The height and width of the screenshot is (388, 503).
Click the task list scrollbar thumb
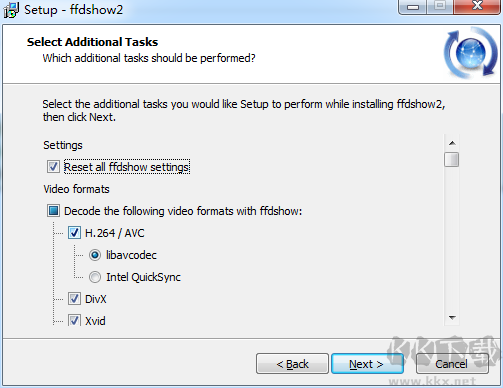point(452,159)
